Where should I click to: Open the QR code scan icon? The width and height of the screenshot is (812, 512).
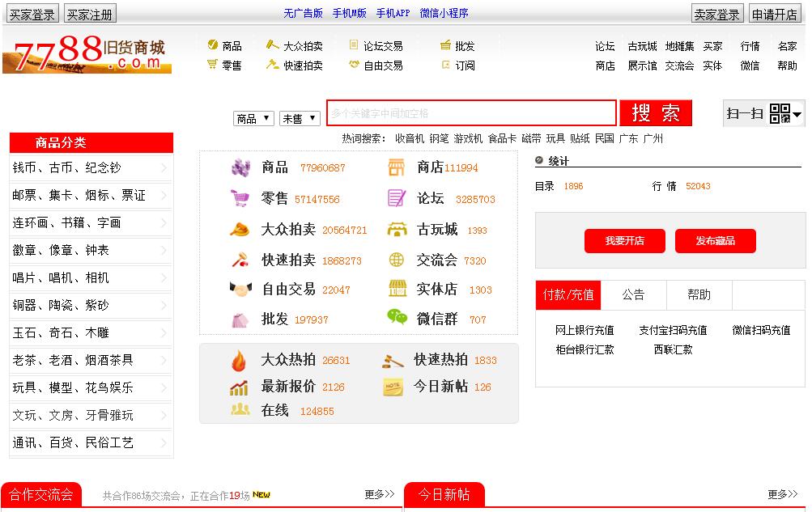(x=780, y=114)
